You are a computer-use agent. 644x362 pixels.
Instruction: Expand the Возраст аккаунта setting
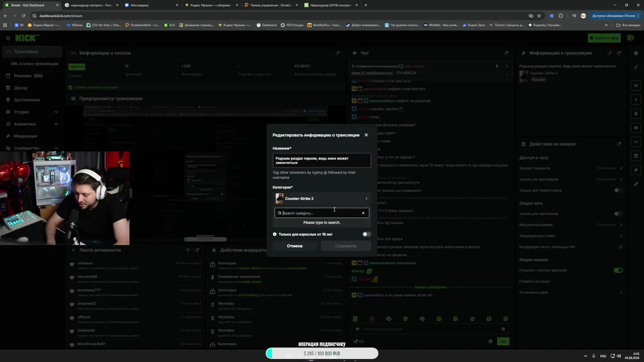[571, 168]
